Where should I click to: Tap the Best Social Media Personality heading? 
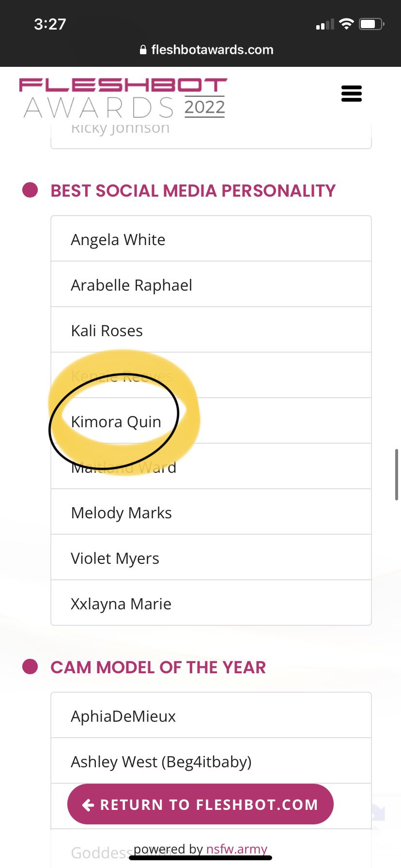pos(193,190)
